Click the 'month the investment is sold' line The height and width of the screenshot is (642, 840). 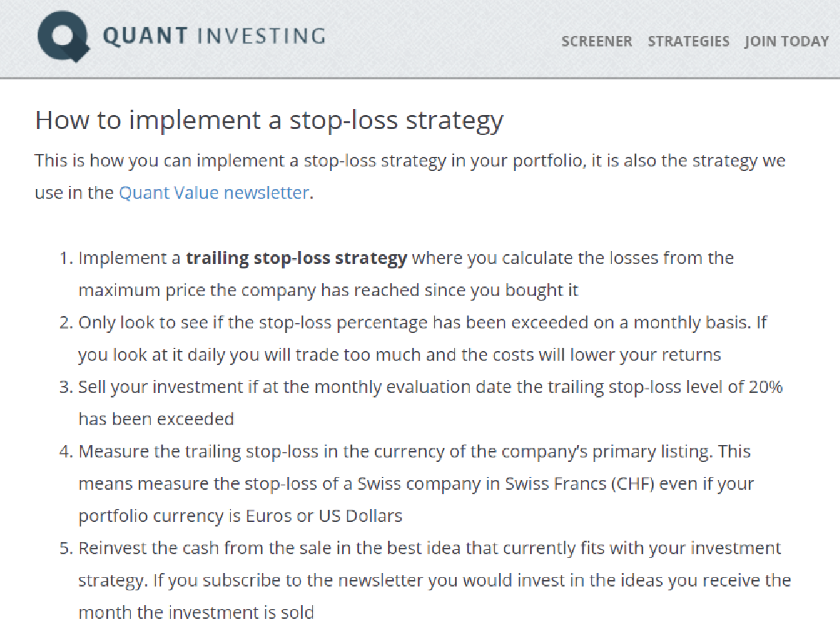coord(196,613)
